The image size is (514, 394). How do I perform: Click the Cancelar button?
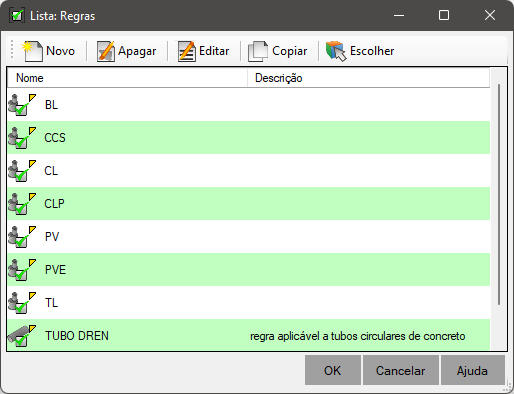tap(401, 370)
